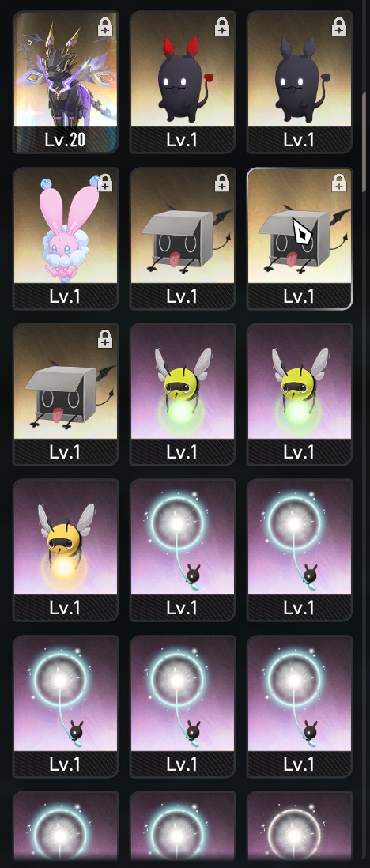
Task: Select the pink bunny creature card
Action: [66, 238]
